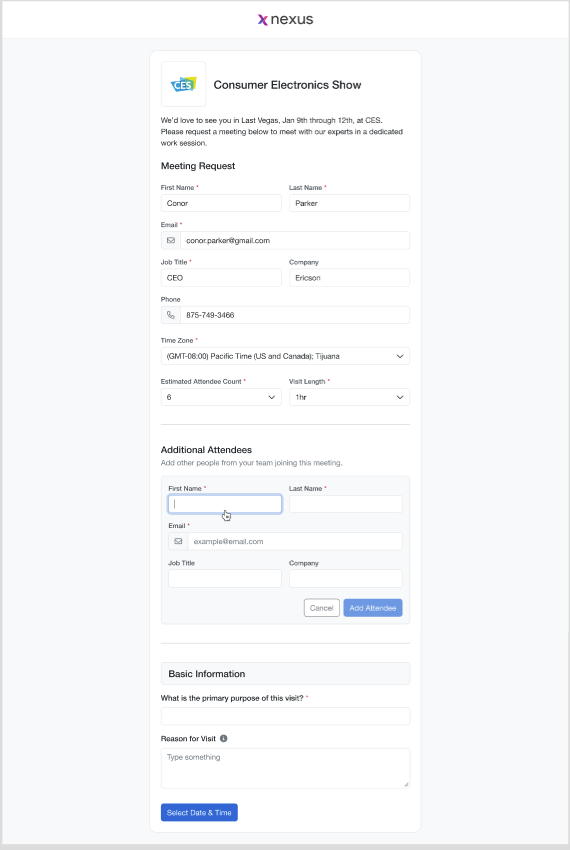Click the info icon next to Reason for Visit
The width and height of the screenshot is (570, 850).
pyautogui.click(x=223, y=738)
